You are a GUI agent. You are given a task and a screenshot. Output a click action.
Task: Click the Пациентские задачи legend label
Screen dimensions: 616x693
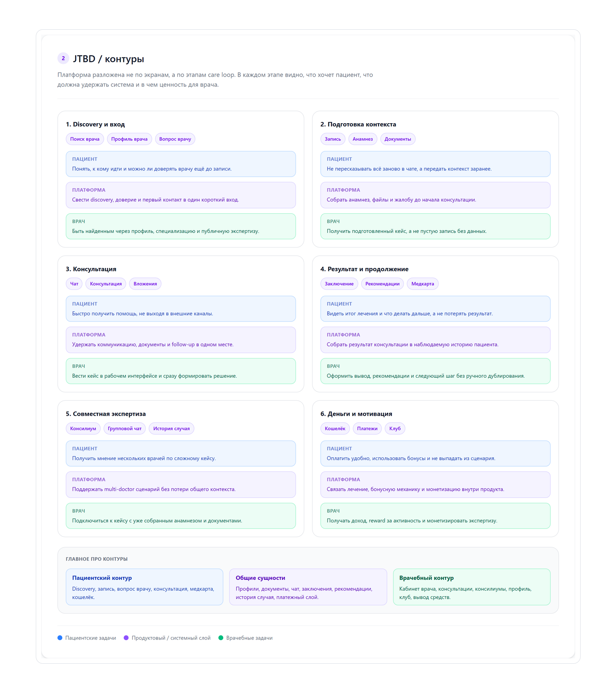[90, 638]
